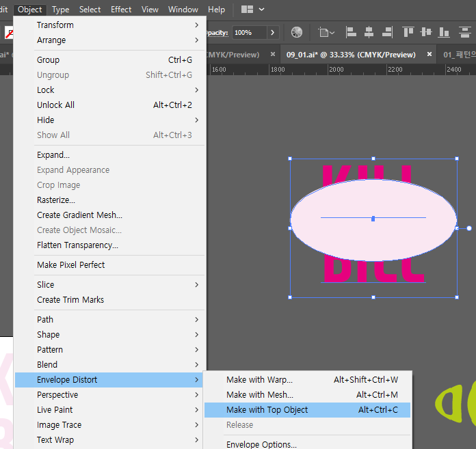Choose Flatten Transparency...
Image resolution: width=476 pixels, height=449 pixels.
109,245
